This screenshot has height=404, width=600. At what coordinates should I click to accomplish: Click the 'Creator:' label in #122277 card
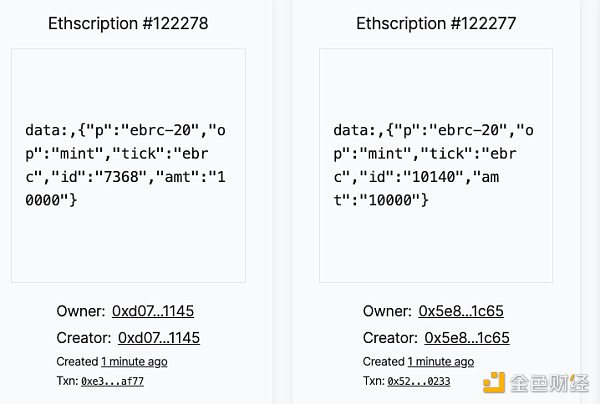pos(390,337)
